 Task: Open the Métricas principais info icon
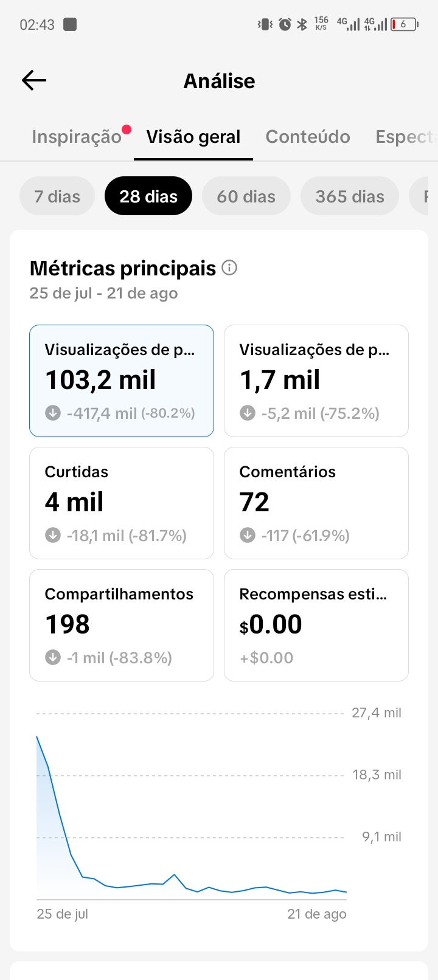[x=229, y=267]
